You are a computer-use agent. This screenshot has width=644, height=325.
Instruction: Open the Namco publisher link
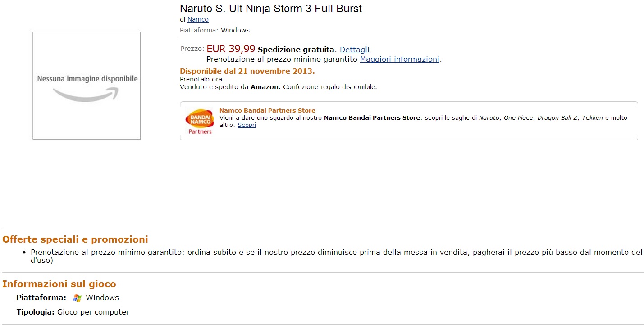tap(198, 19)
